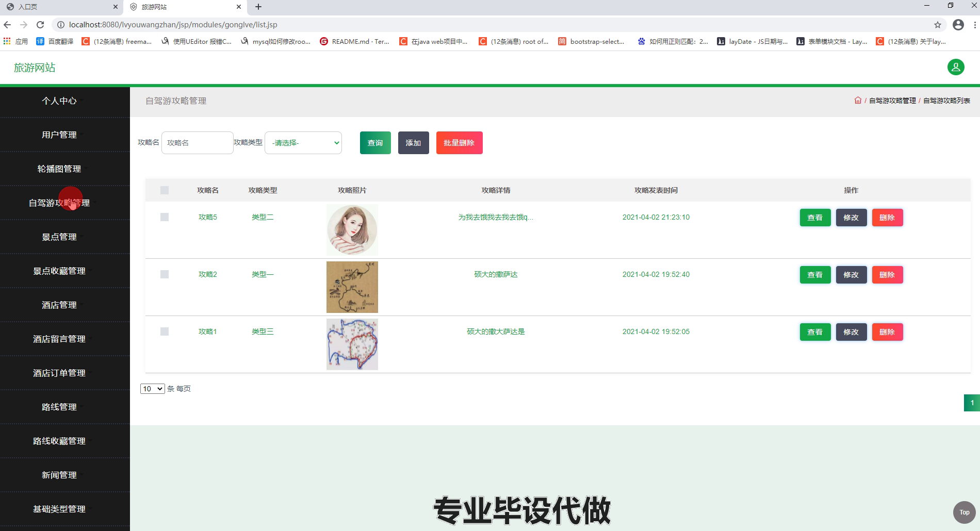Click the 自驾游攻略管理 breadcrumb link
This screenshot has width=980, height=531.
[x=892, y=101]
